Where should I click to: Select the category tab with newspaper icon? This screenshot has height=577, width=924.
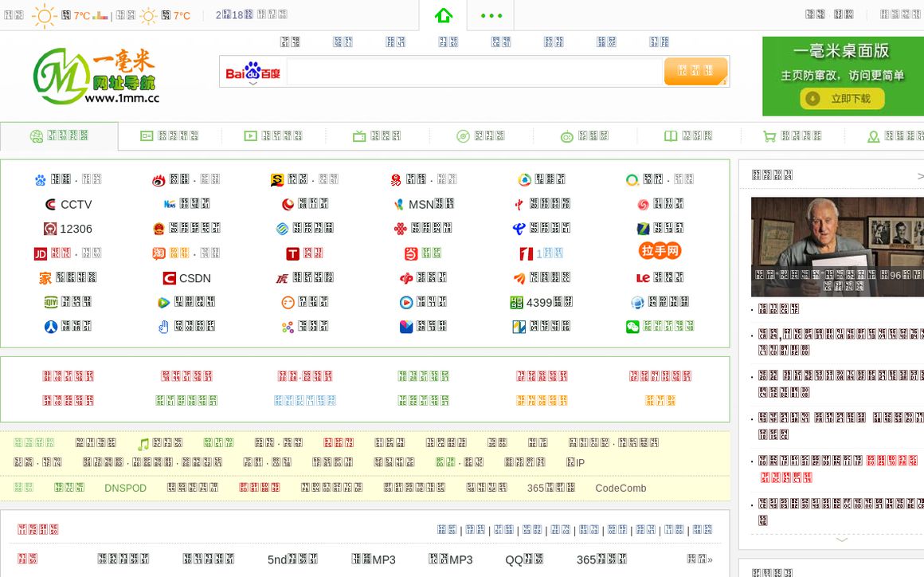pyautogui.click(x=170, y=136)
